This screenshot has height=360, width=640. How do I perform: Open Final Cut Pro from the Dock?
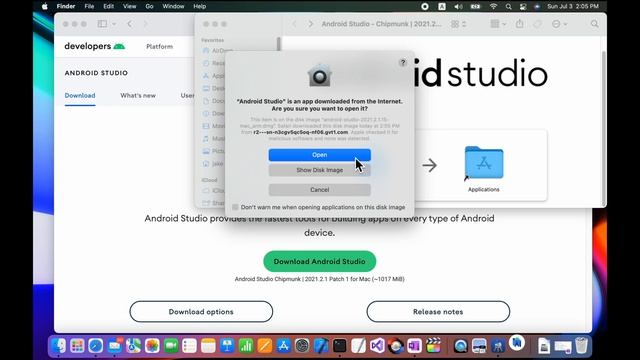[x=433, y=346]
